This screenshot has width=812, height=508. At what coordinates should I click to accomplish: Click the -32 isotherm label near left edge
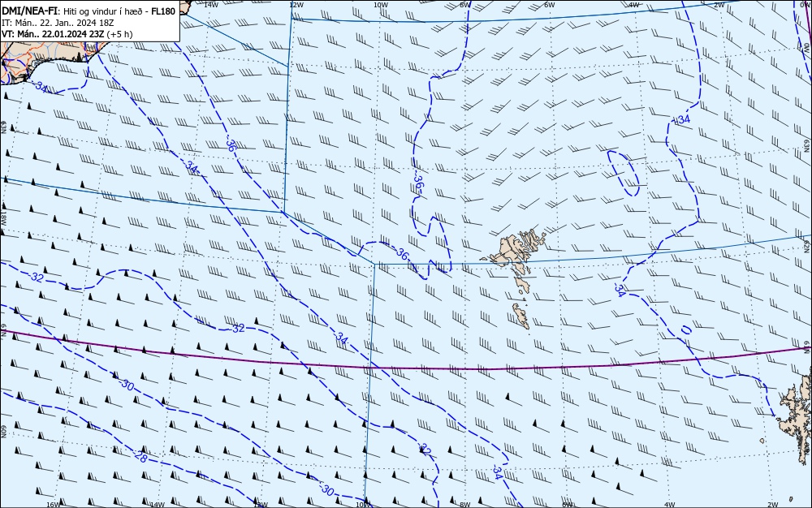(36, 278)
